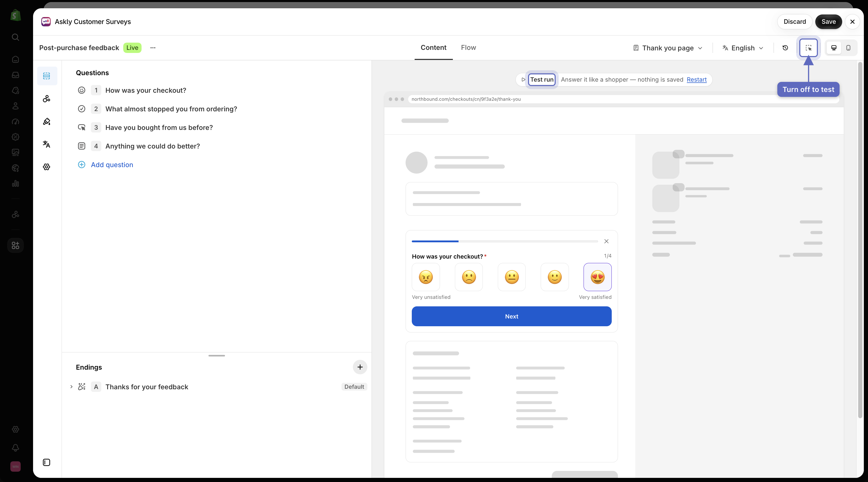Open notifications bell icon
Image resolution: width=868 pixels, height=482 pixels.
pos(16,448)
